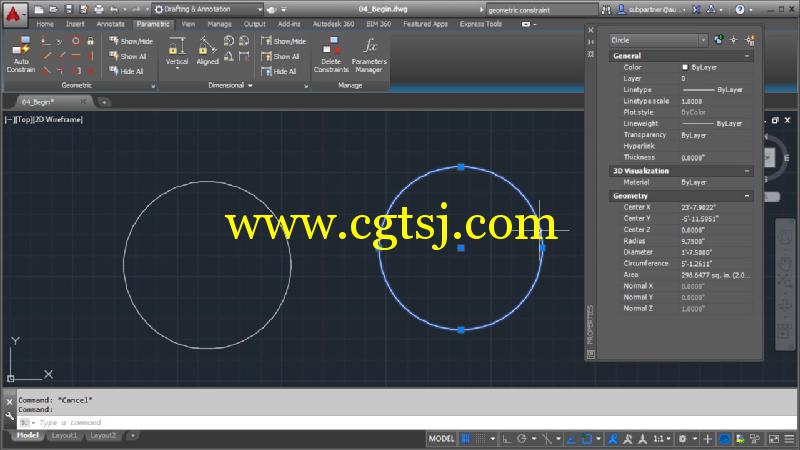Viewport: 800px width, 450px height.
Task: Toggle Hardware Acceleration blue circle icon
Action: [x=724, y=439]
